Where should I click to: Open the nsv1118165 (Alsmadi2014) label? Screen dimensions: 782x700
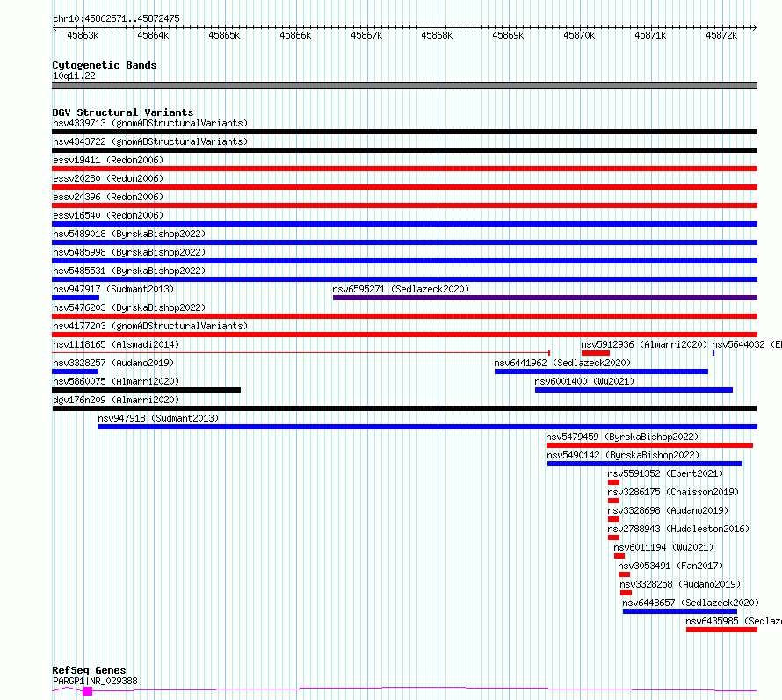pos(116,344)
